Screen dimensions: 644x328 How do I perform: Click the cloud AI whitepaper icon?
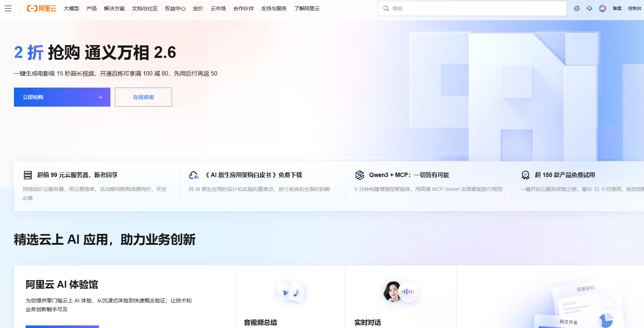tap(194, 175)
